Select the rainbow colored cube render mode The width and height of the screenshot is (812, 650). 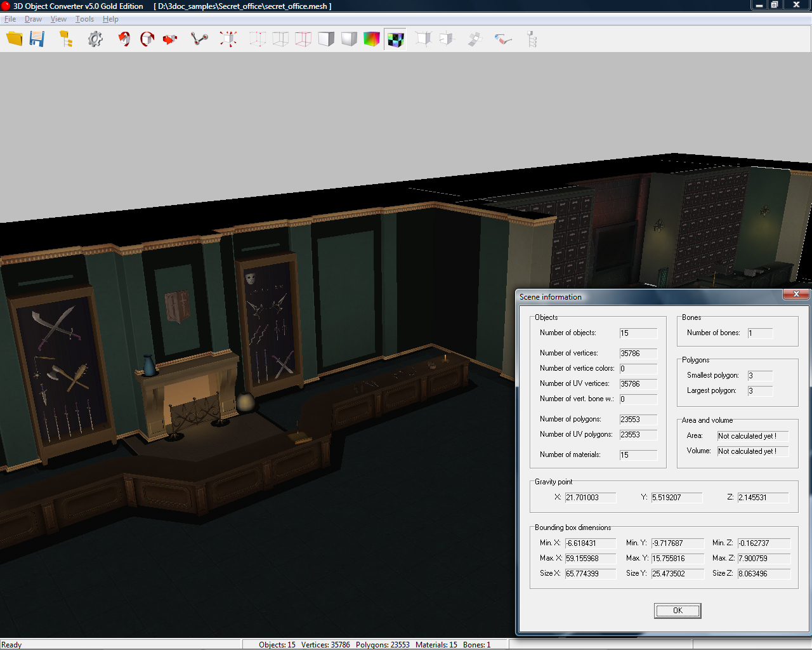pyautogui.click(x=372, y=39)
